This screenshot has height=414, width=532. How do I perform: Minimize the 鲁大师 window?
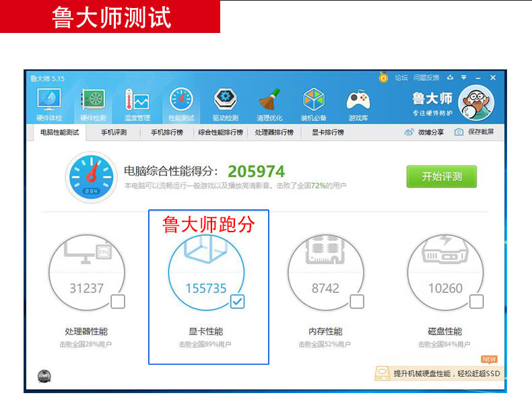click(x=478, y=78)
